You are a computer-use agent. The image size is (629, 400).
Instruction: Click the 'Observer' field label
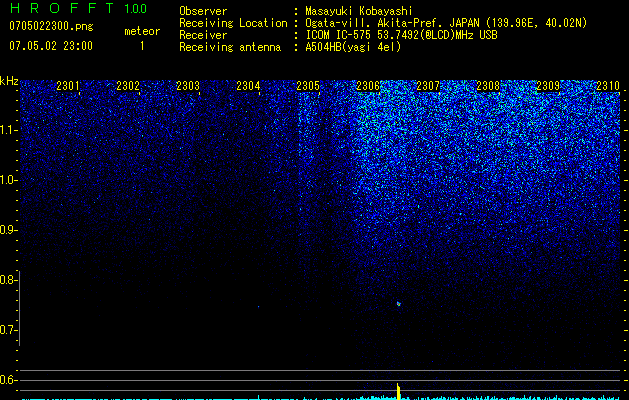point(203,11)
